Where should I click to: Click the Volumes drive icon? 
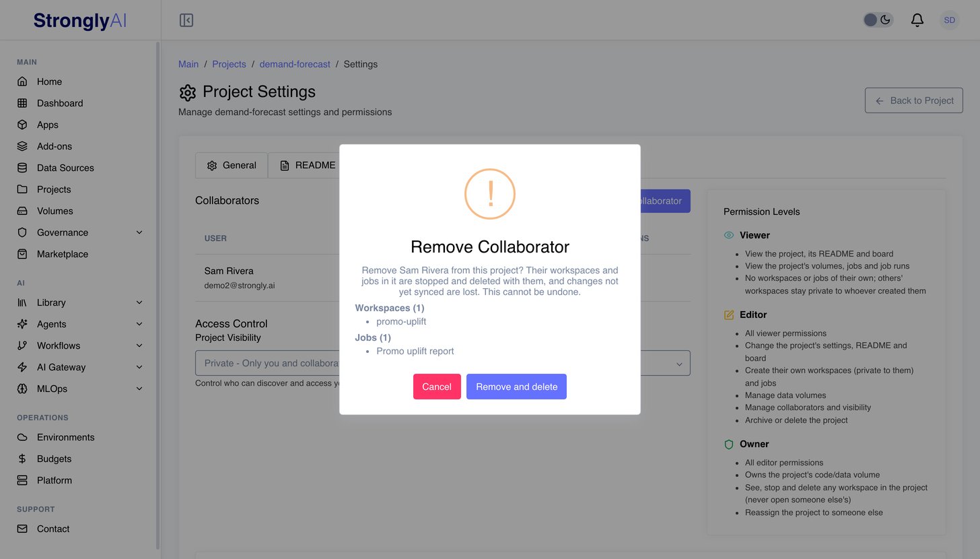(x=22, y=211)
